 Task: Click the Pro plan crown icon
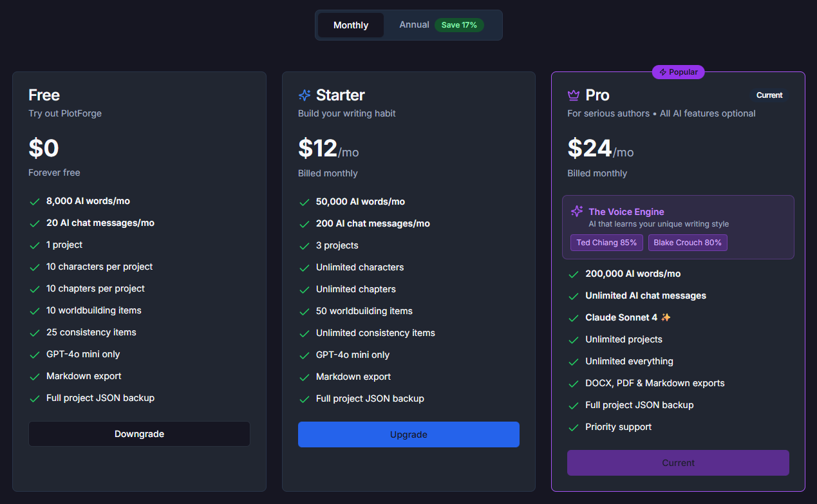click(574, 95)
